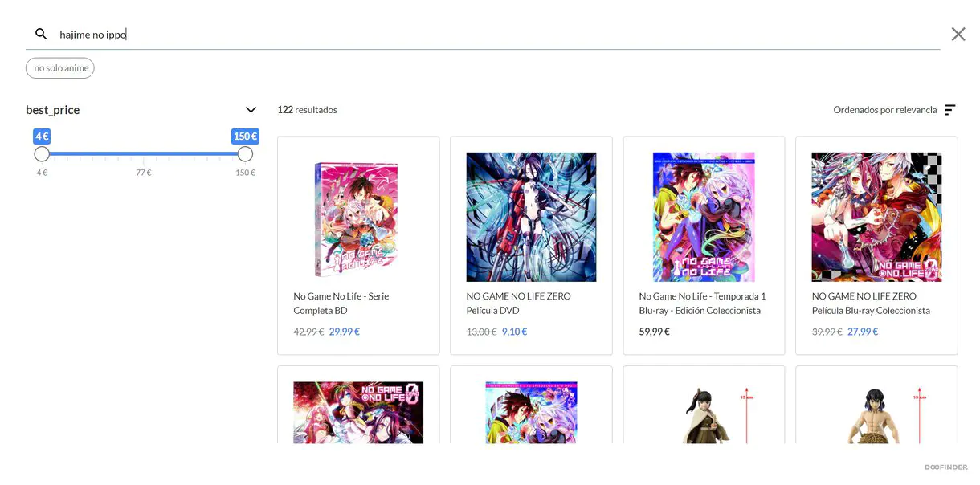Click the blue 4 € minimum price badge

tap(42, 137)
